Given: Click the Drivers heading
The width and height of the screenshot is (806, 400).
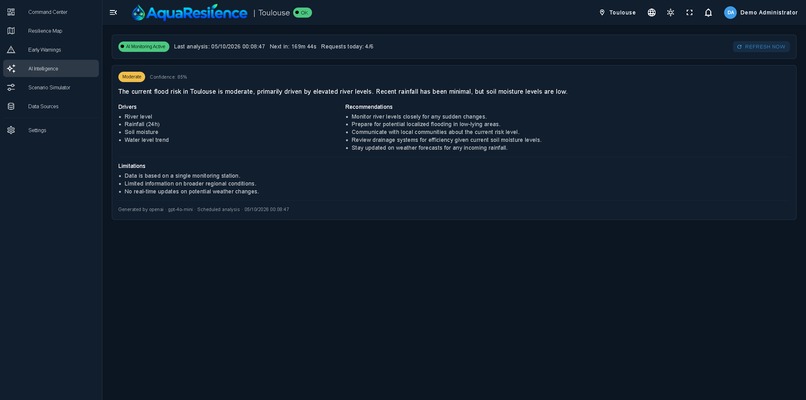Looking at the screenshot, I should 127,107.
